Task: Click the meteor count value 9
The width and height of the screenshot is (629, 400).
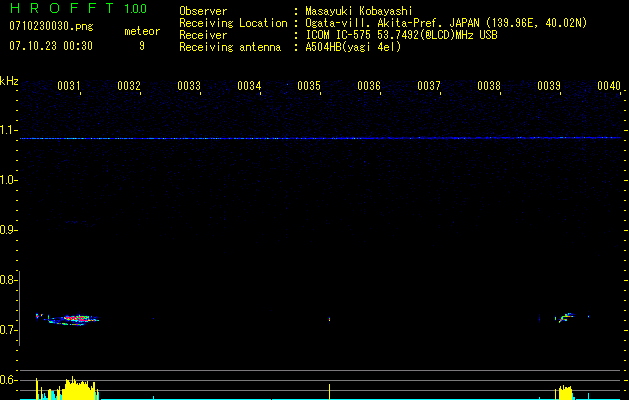Action: [x=142, y=46]
